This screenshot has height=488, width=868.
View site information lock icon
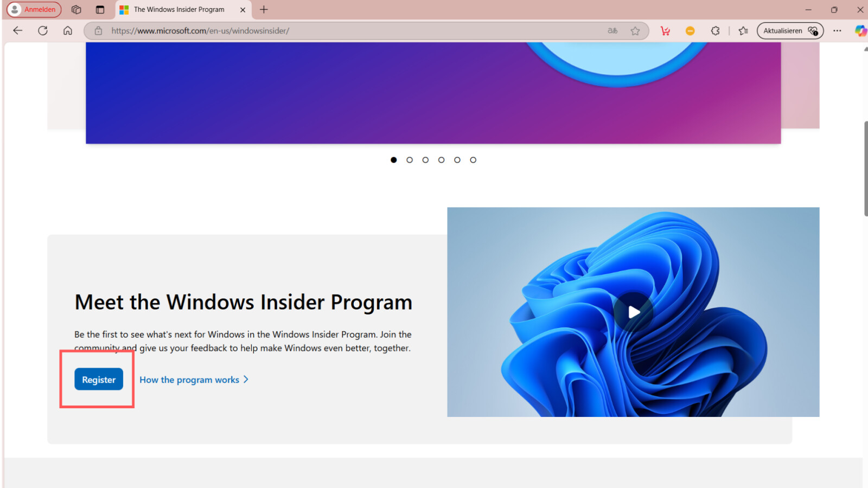(x=98, y=31)
